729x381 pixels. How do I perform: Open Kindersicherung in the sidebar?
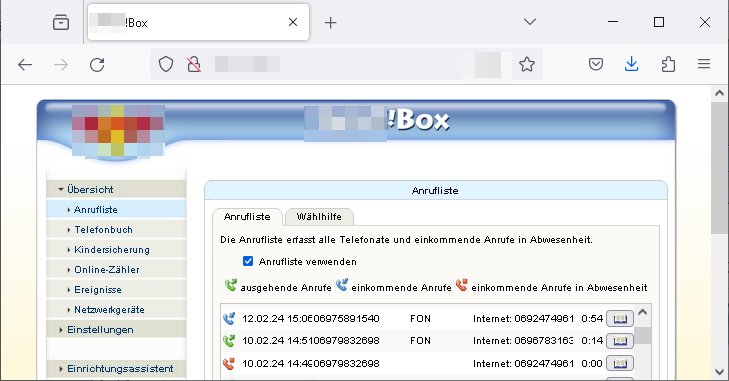tap(116, 249)
